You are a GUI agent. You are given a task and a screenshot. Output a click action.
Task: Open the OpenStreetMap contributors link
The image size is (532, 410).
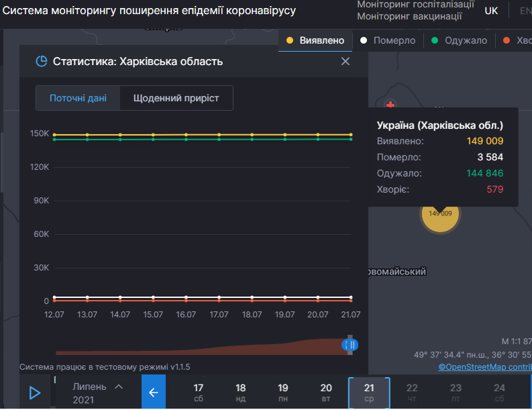484,366
